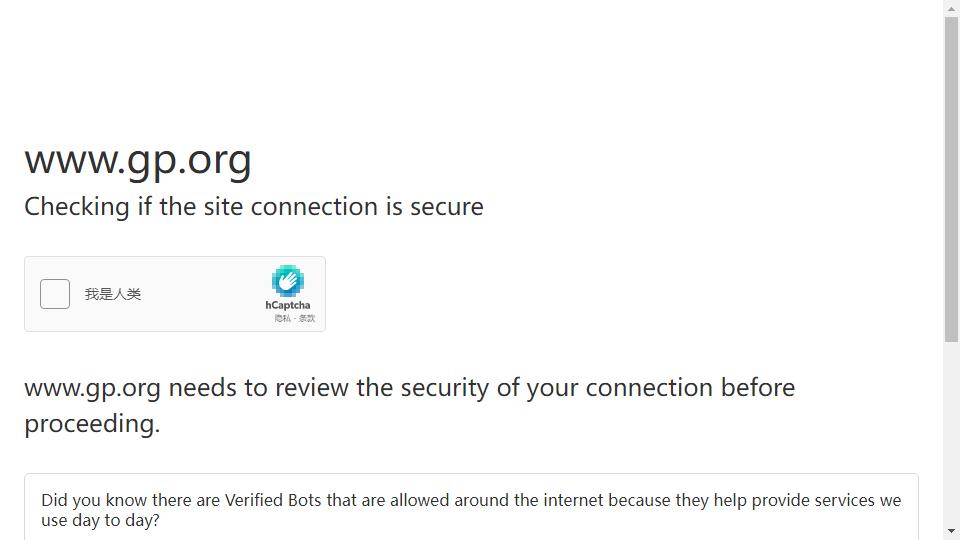Click the scrollbar down arrow
The image size is (960, 540).
click(951, 531)
